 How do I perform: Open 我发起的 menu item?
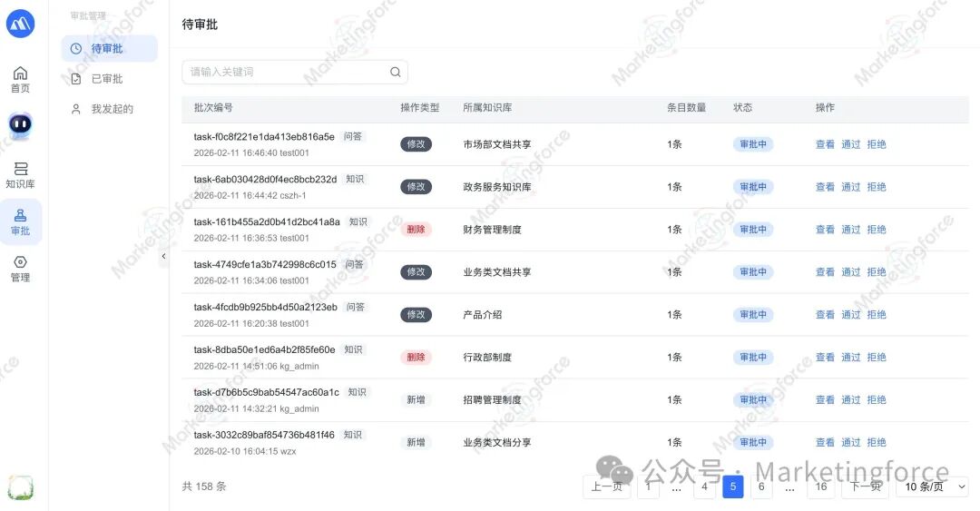pyautogui.click(x=112, y=109)
